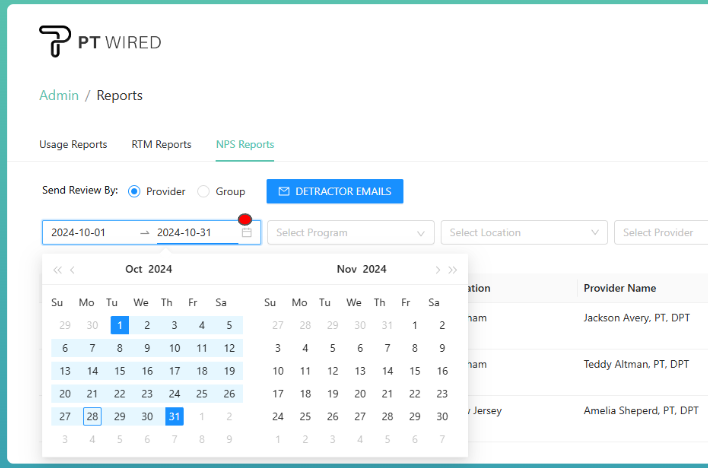The image size is (708, 468).
Task: Click the red marker dot above date field
Action: pyautogui.click(x=244, y=219)
